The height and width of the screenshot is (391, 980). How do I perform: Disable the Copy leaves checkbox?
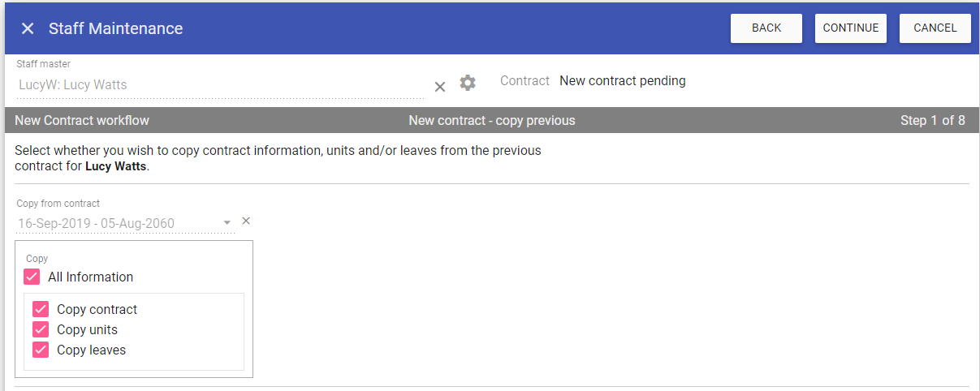pyautogui.click(x=41, y=350)
